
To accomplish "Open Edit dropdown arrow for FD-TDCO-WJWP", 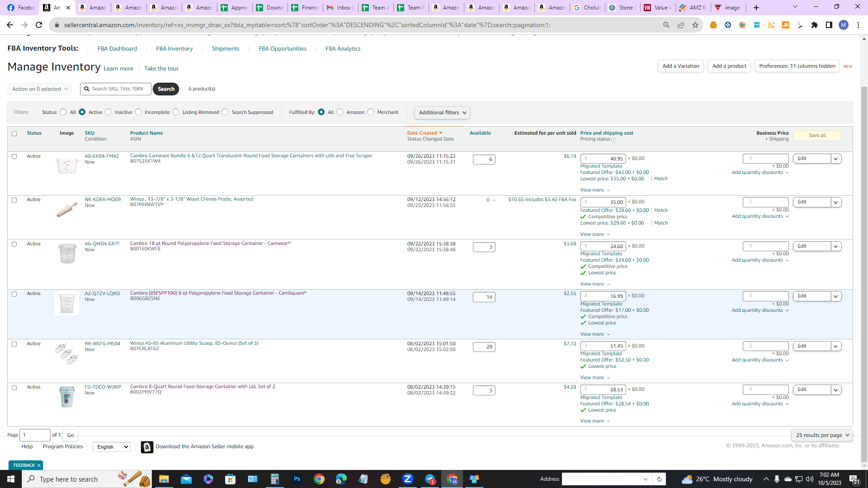I will click(x=836, y=390).
